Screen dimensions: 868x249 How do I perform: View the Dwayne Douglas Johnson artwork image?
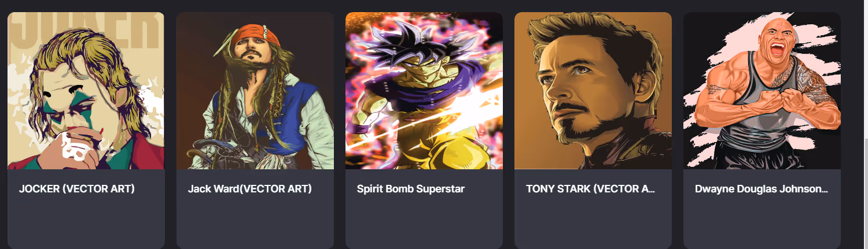(x=762, y=91)
